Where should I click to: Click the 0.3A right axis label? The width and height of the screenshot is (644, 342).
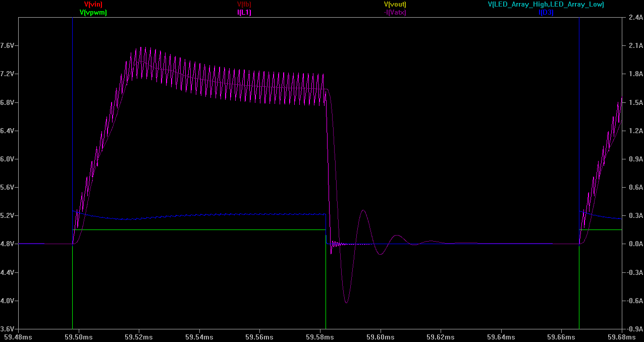pyautogui.click(x=635, y=215)
